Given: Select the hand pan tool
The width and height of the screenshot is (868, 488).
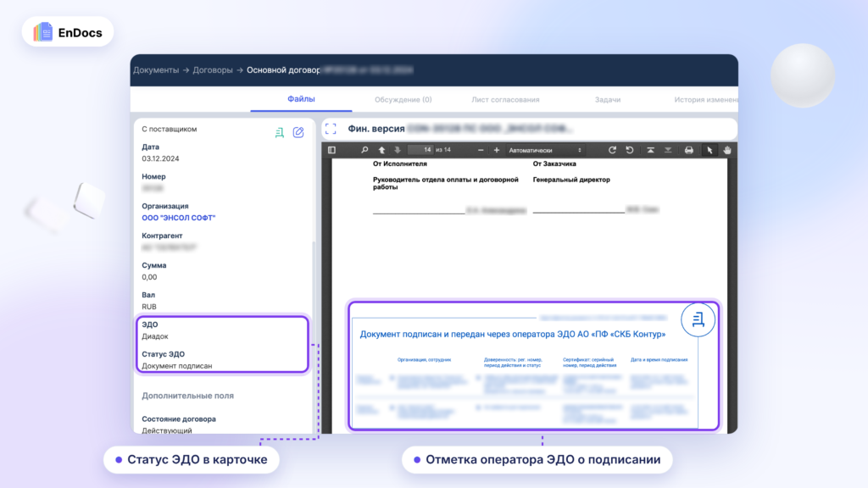Looking at the screenshot, I should (x=727, y=150).
